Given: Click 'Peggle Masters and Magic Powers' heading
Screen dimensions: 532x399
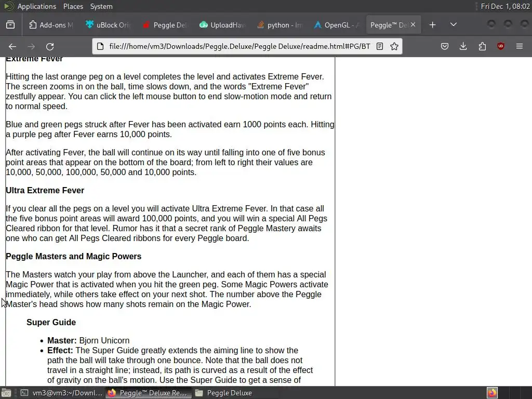Looking at the screenshot, I should point(73,256).
